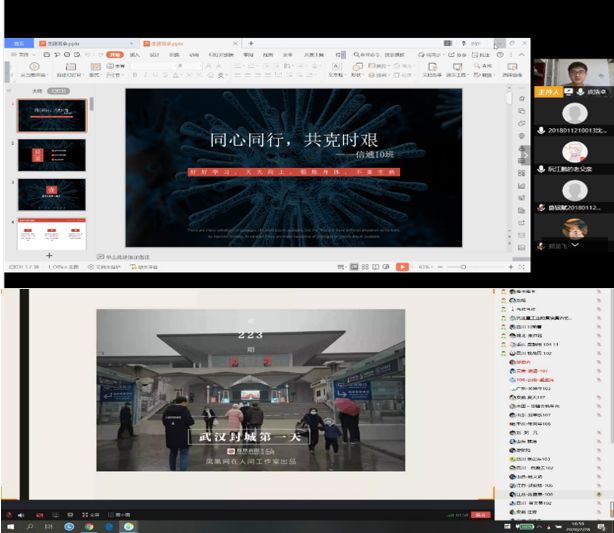Open a new WPS document tab
The width and height of the screenshot is (614, 533).
(x=251, y=44)
